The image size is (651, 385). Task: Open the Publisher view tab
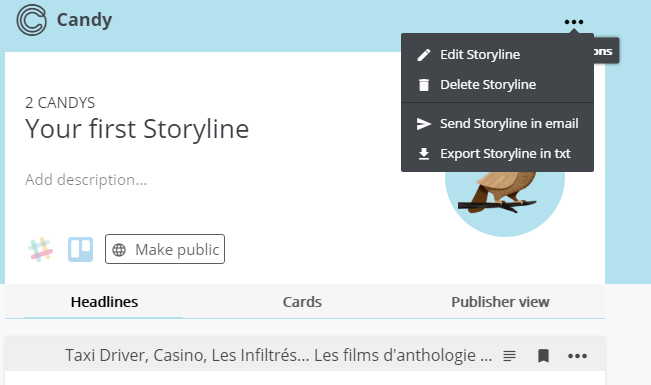pos(500,302)
